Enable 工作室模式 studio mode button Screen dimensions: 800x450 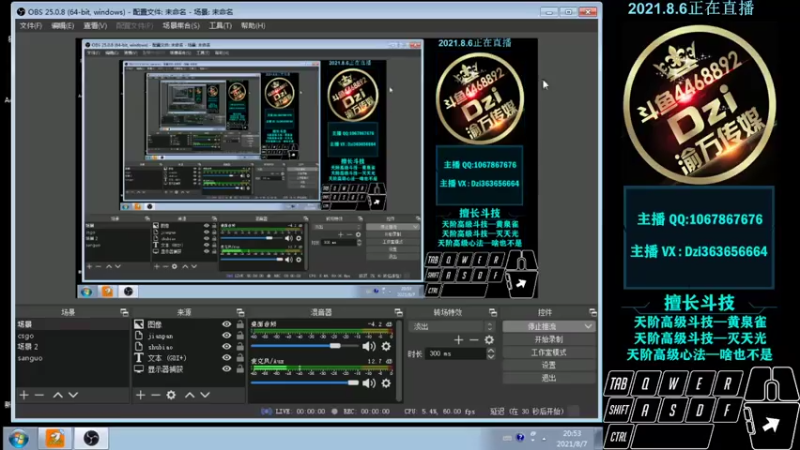coord(549,353)
